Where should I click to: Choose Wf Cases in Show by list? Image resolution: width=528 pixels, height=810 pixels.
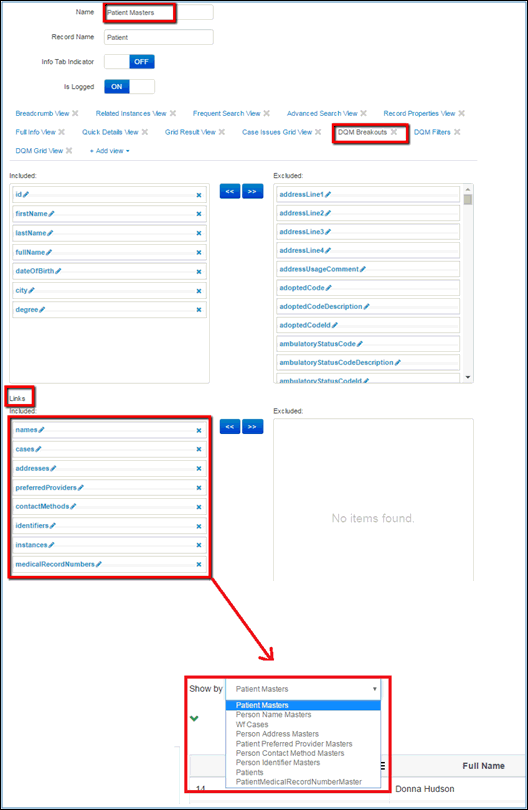click(x=252, y=725)
